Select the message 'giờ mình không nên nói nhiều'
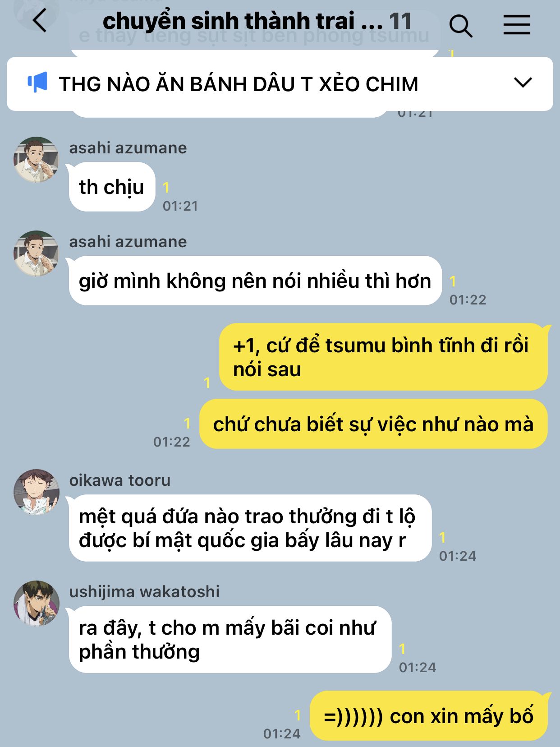The height and width of the screenshot is (747, 560). pos(255,281)
